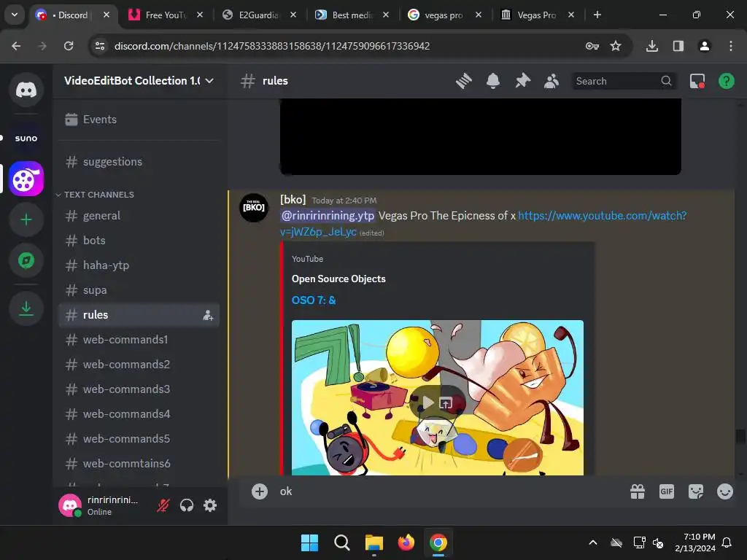
Task: Open the Explore Discoverable Servers compass icon
Action: pyautogui.click(x=26, y=260)
